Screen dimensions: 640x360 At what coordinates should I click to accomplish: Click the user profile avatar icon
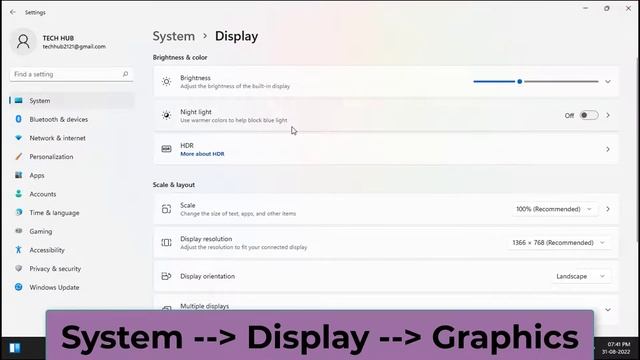click(x=23, y=41)
